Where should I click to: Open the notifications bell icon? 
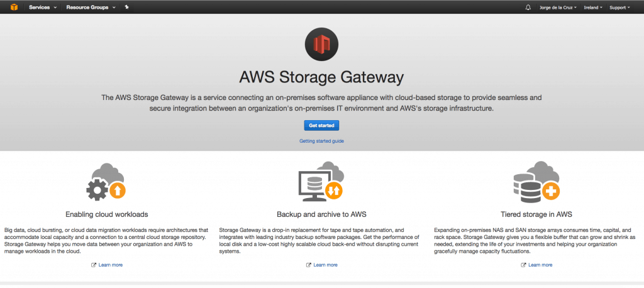pos(528,8)
